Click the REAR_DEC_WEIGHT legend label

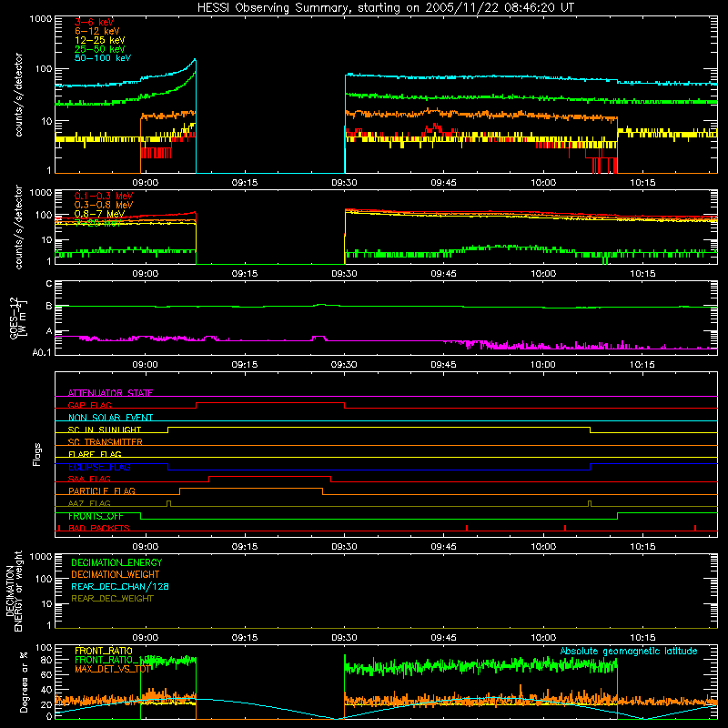pyautogui.click(x=112, y=599)
